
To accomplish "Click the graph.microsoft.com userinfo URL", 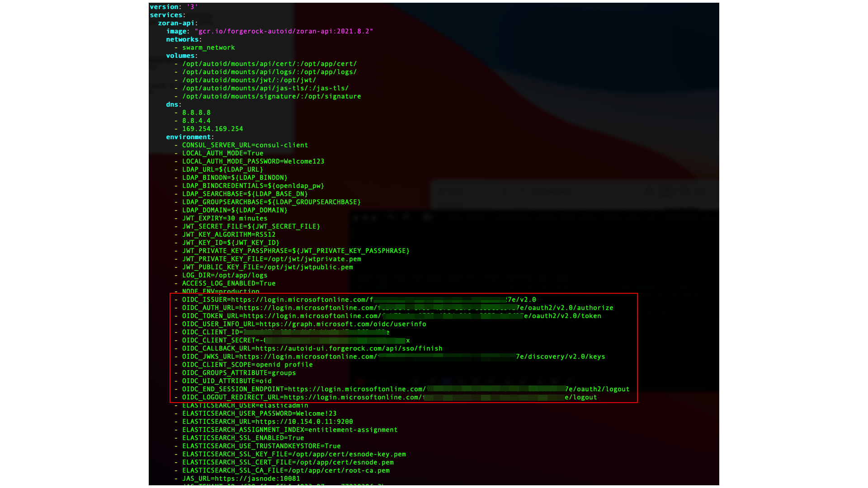I will click(x=343, y=324).
